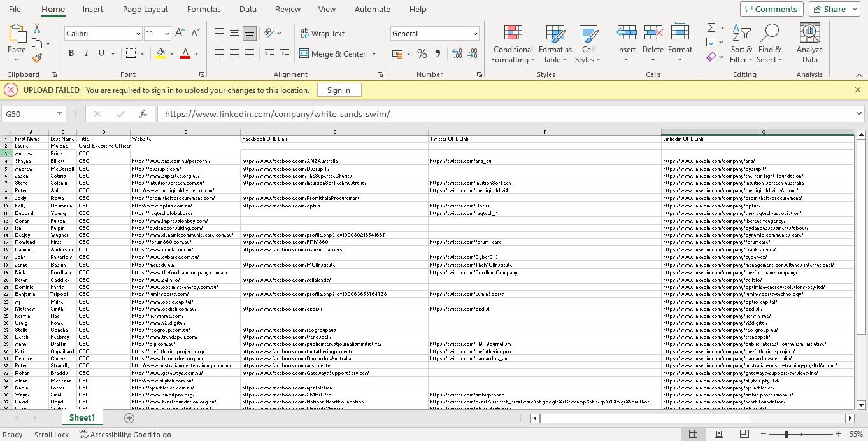Viewport: 868px width, 441px height.
Task: Toggle Wrap Text
Action: click(x=322, y=34)
